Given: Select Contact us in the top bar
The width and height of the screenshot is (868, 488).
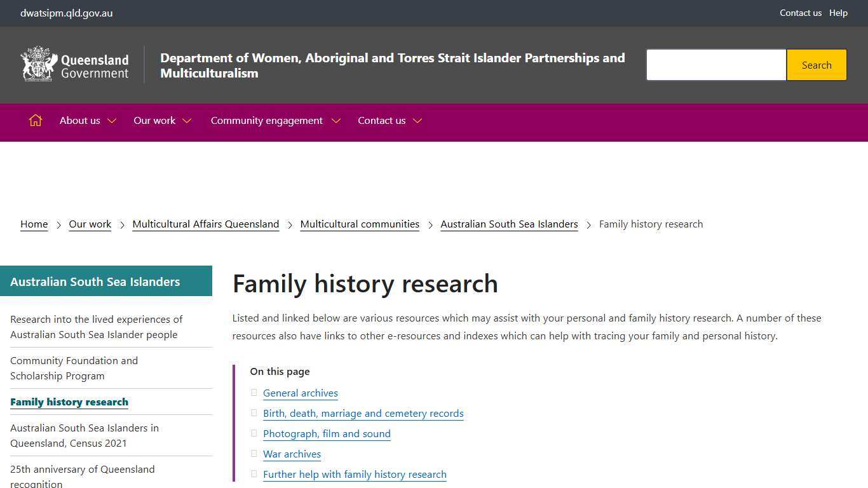Looking at the screenshot, I should (801, 13).
